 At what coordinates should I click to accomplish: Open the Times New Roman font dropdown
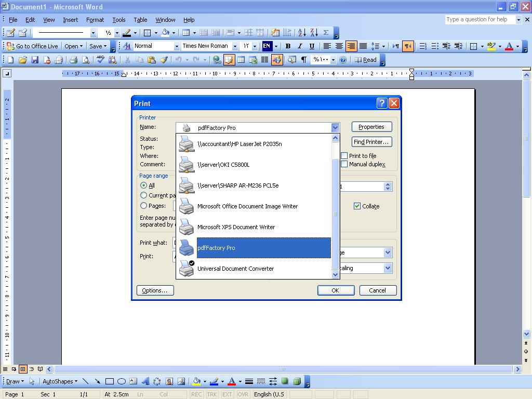click(x=235, y=46)
